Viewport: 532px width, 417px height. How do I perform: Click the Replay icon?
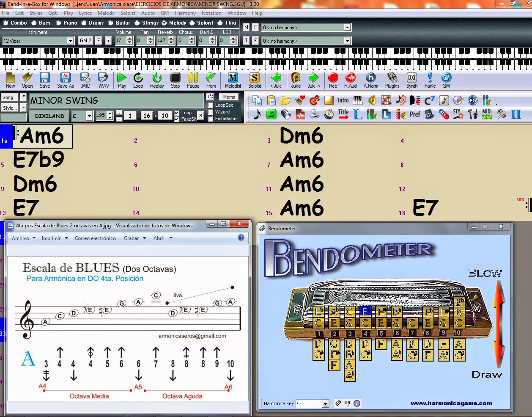157,80
